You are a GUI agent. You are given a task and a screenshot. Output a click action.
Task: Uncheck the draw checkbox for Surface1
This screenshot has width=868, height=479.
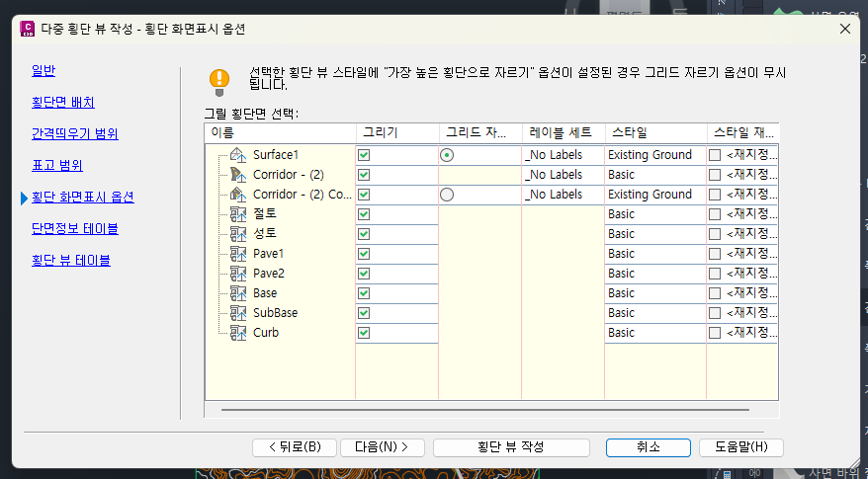(364, 155)
